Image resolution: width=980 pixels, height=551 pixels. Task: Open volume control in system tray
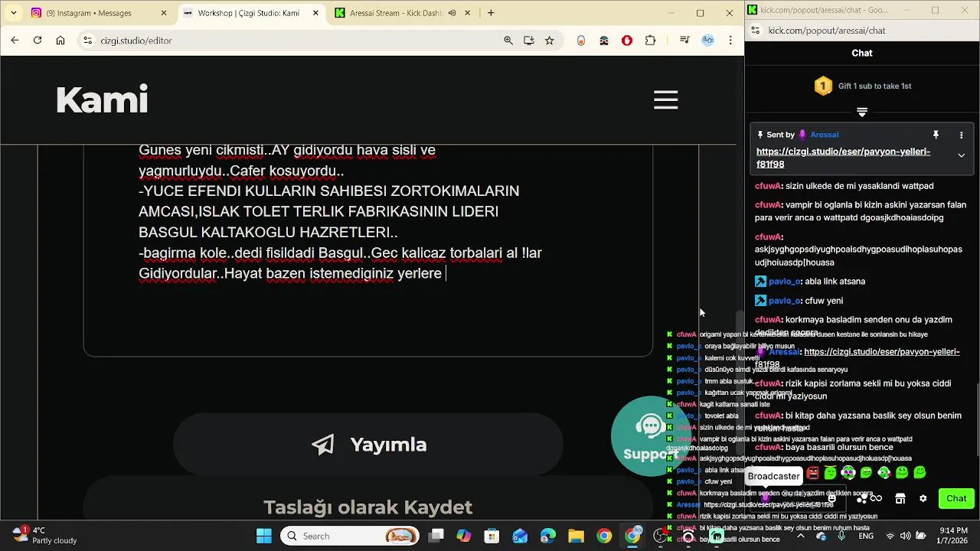906,536
